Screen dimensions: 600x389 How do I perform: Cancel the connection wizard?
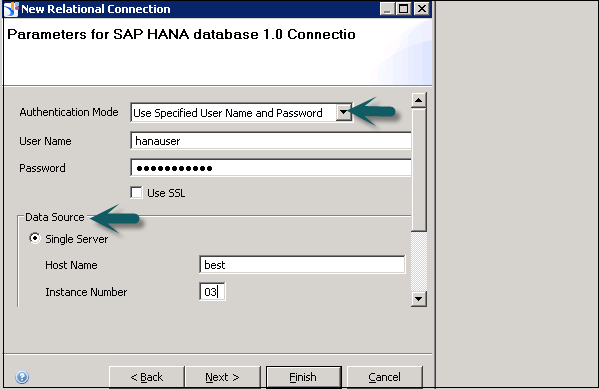(385, 377)
